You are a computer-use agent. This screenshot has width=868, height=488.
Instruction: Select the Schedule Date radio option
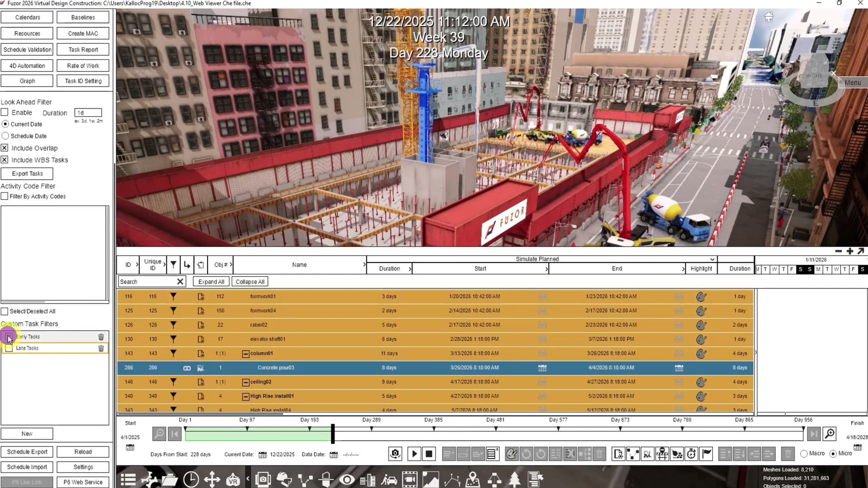pos(5,136)
